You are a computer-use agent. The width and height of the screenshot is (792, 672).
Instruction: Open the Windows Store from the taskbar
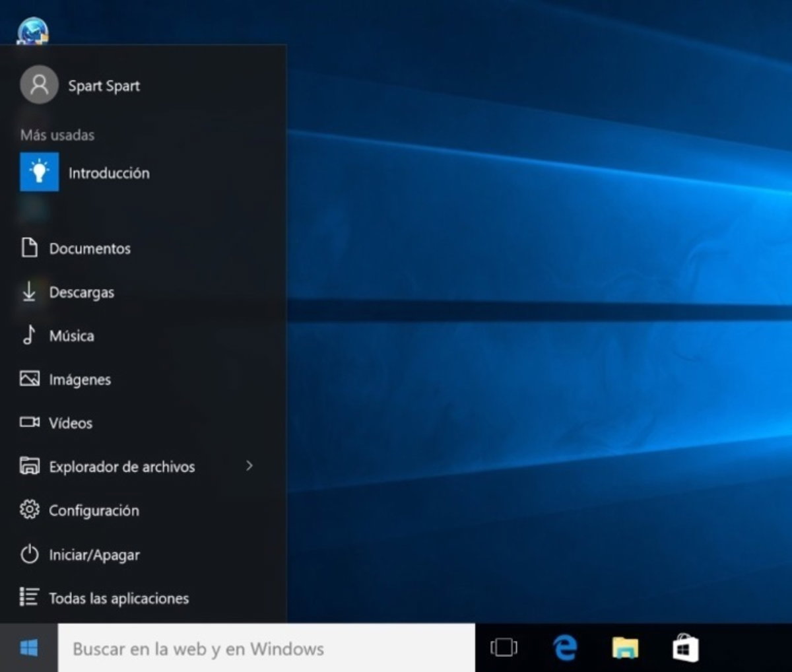tap(685, 649)
